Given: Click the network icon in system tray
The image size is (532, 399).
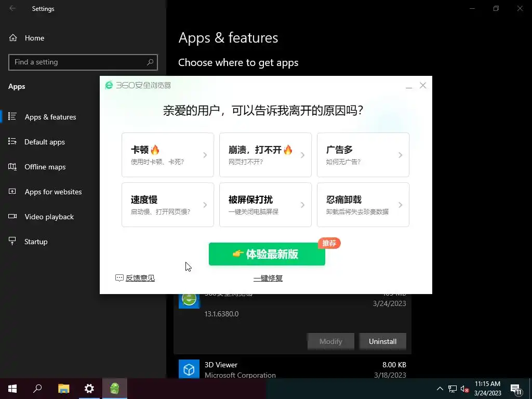Looking at the screenshot, I should click(453, 389).
